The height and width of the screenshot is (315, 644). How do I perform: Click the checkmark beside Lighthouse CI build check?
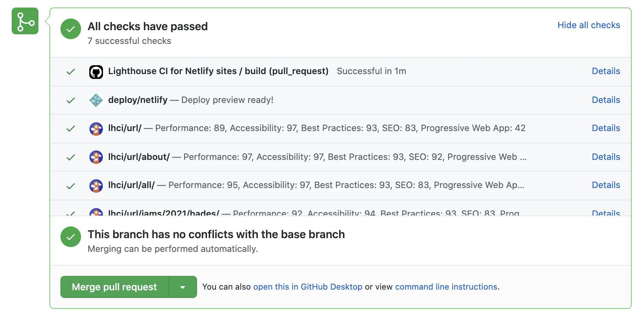pyautogui.click(x=70, y=72)
